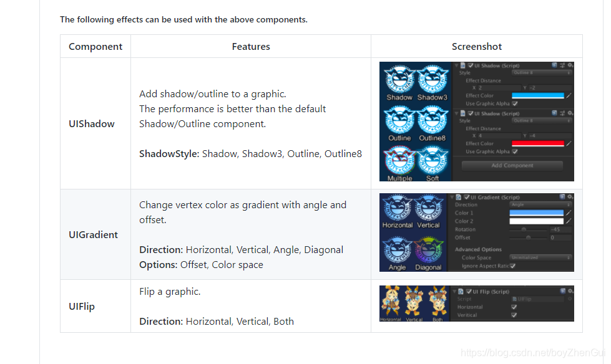Open the Style dropdown set to Outline 8
The image size is (611, 364).
coord(541,72)
